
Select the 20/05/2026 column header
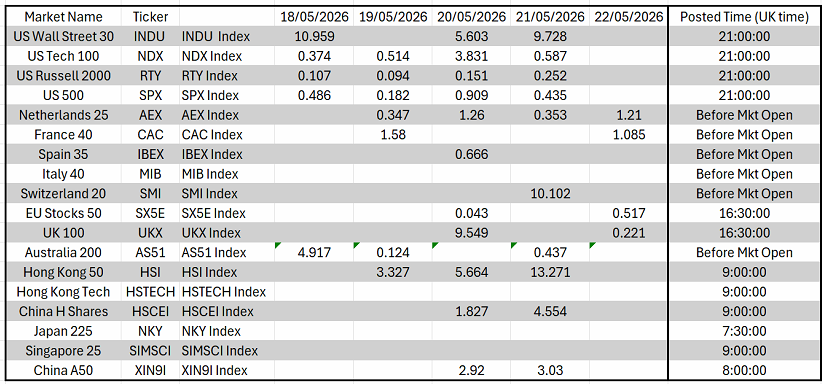click(472, 17)
